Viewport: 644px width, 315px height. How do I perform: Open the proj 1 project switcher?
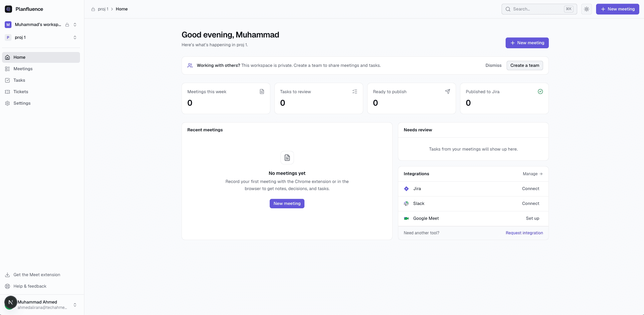[x=42, y=37]
